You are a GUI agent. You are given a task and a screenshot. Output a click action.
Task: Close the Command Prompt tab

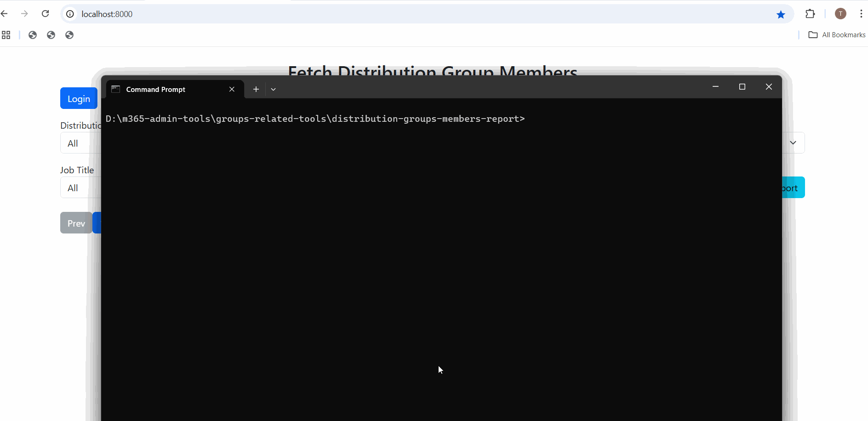point(232,89)
